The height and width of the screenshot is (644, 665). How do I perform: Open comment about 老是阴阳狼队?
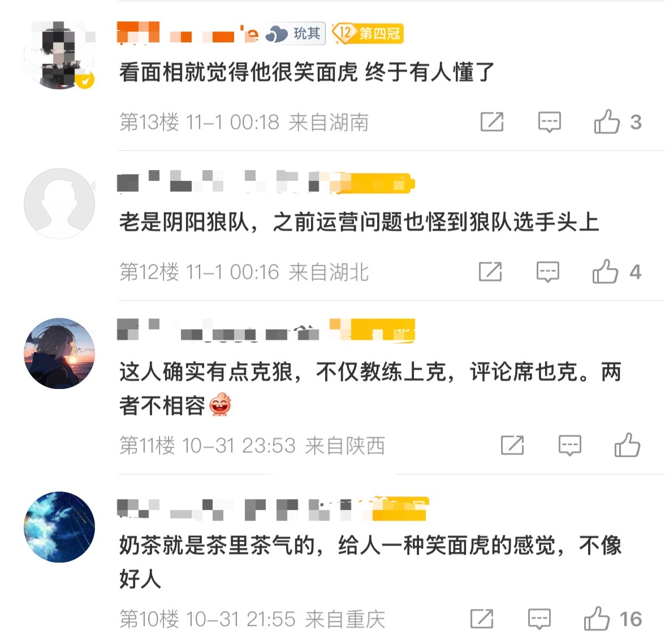tap(359, 222)
